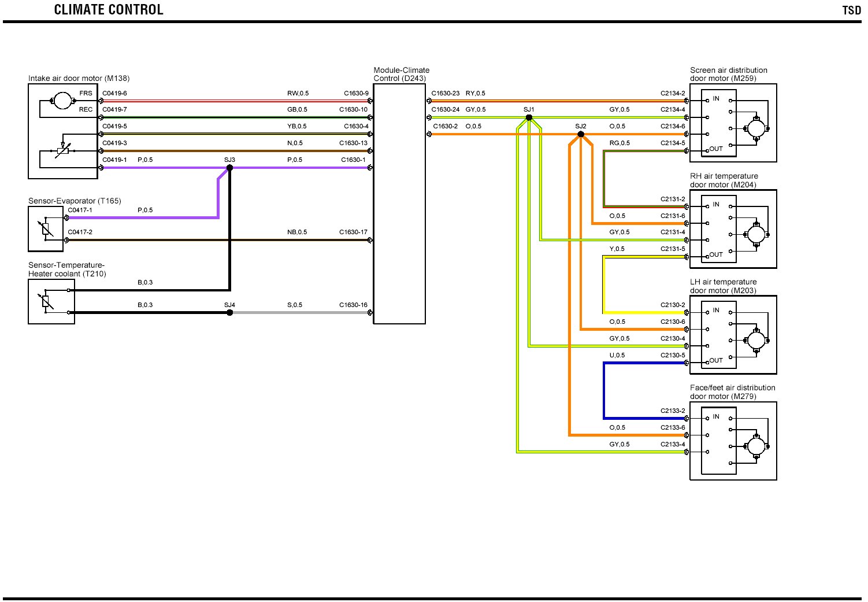Click the brown N,0.5 wire label

coord(295,143)
